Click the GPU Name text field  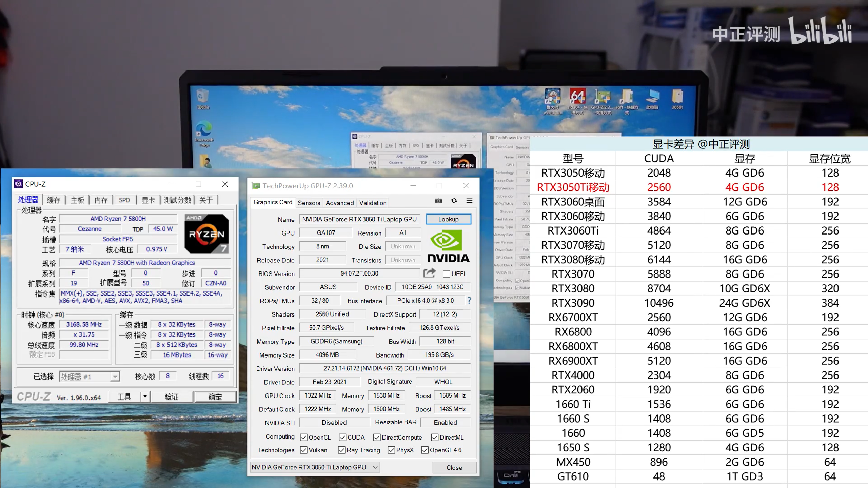pos(359,219)
